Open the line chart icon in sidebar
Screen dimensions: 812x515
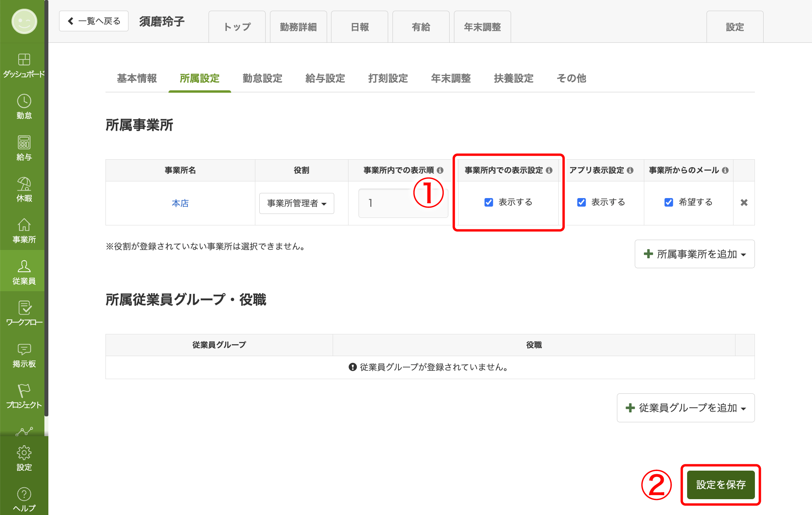point(24,431)
